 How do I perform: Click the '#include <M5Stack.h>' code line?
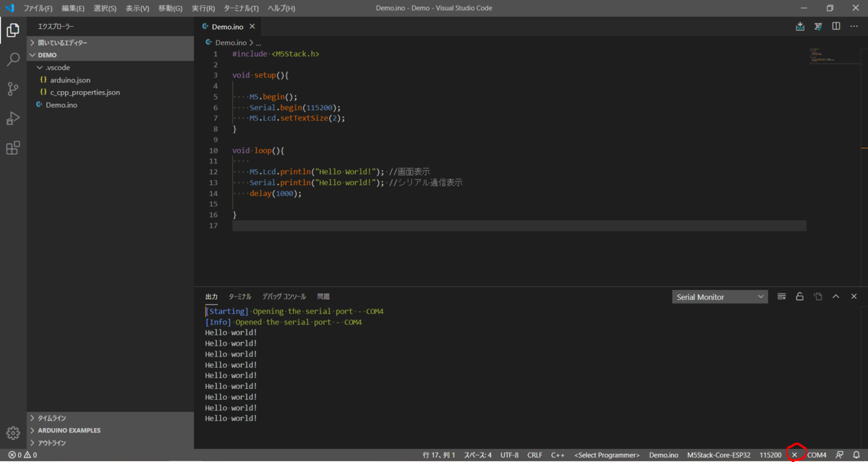coord(276,54)
